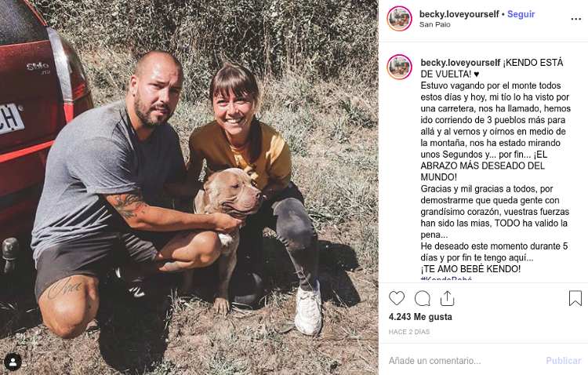Screen dimensions: 588x375
Task: Open comments via speech bubble icon
Action: tap(423, 298)
